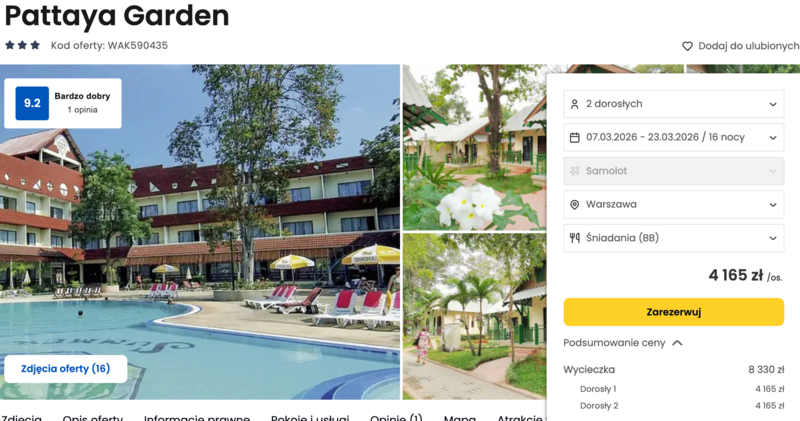
Task: Click the person icon beside 2 dorosłych
Action: (574, 104)
